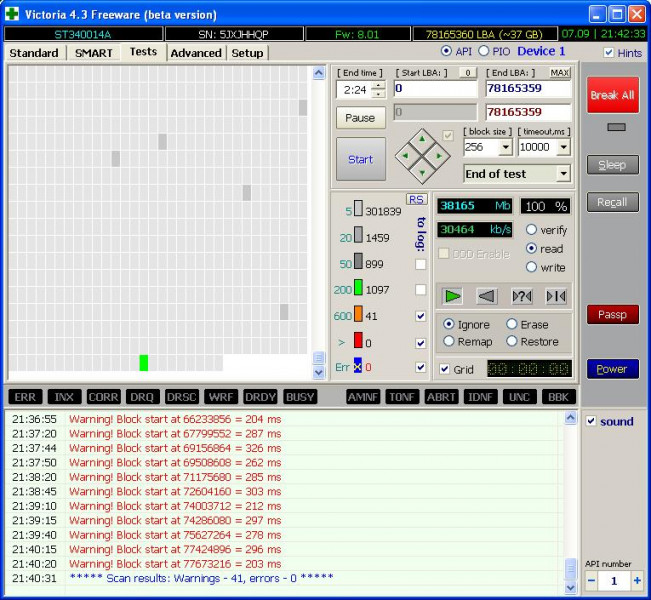
Task: Choose the Erase error action
Action: click(x=512, y=324)
